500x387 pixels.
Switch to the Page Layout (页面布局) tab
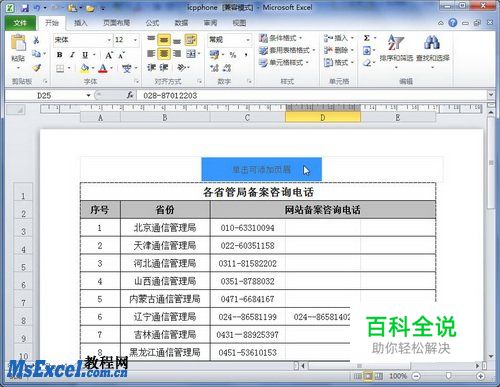116,23
